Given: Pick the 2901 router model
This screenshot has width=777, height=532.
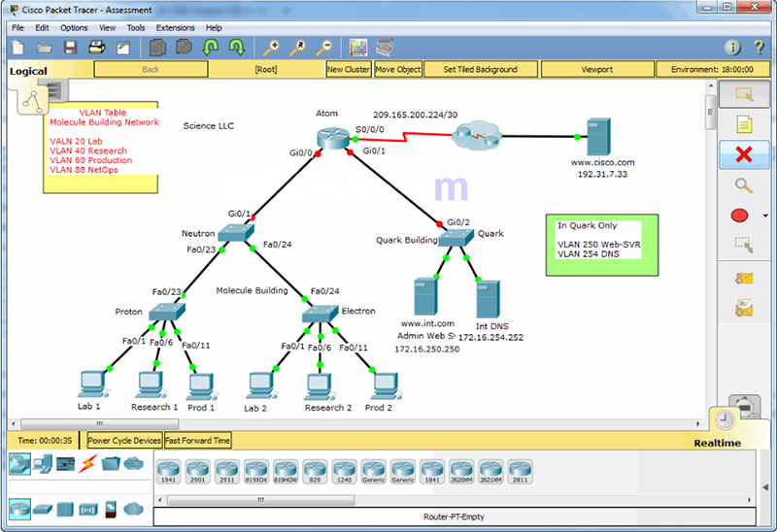Looking at the screenshot, I should point(198,471).
